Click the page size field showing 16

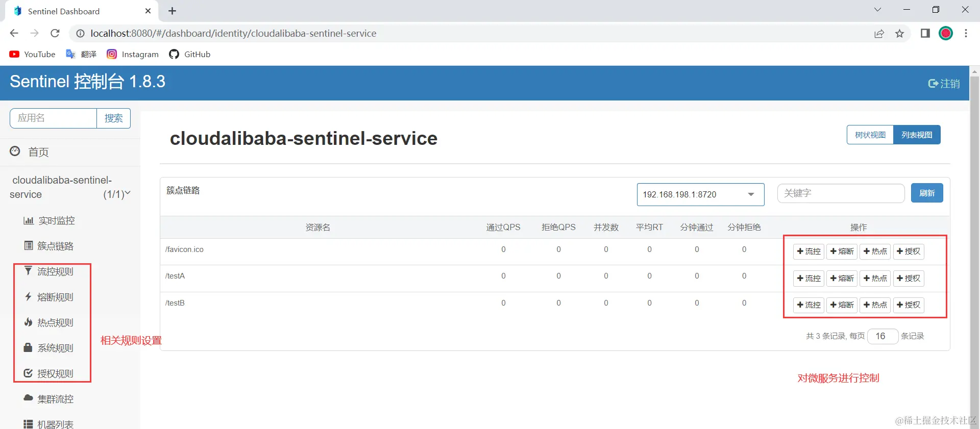(x=883, y=336)
